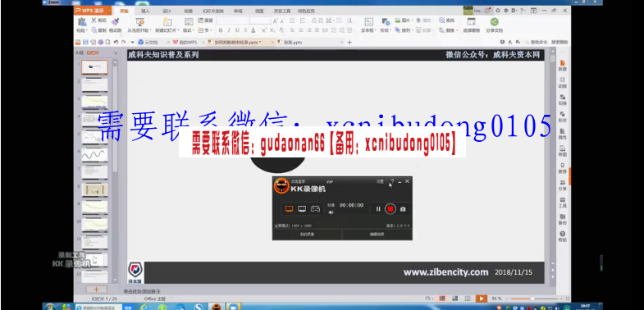Select full-screen recording mode in KK recorder
Image resolution: width=644 pixels, height=310 pixels.
289,208
